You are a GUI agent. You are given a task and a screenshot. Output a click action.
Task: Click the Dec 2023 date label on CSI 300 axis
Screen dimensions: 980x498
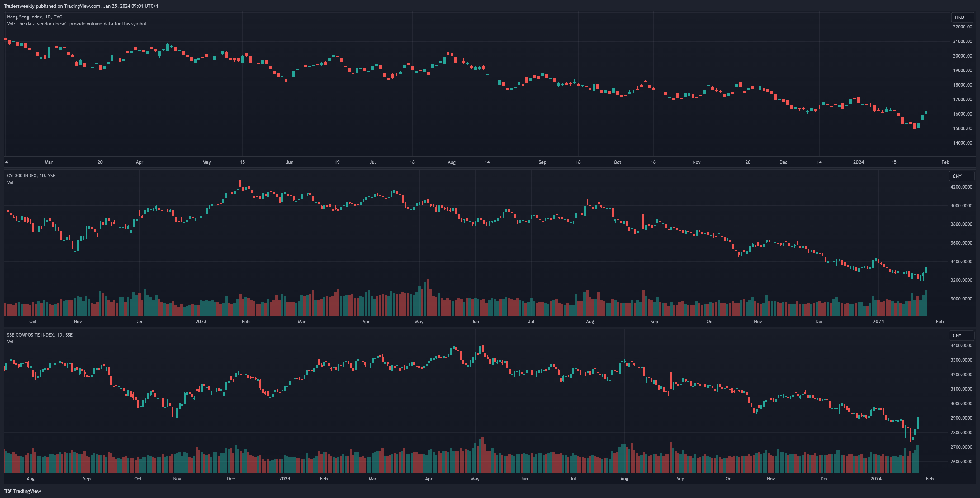pos(820,322)
